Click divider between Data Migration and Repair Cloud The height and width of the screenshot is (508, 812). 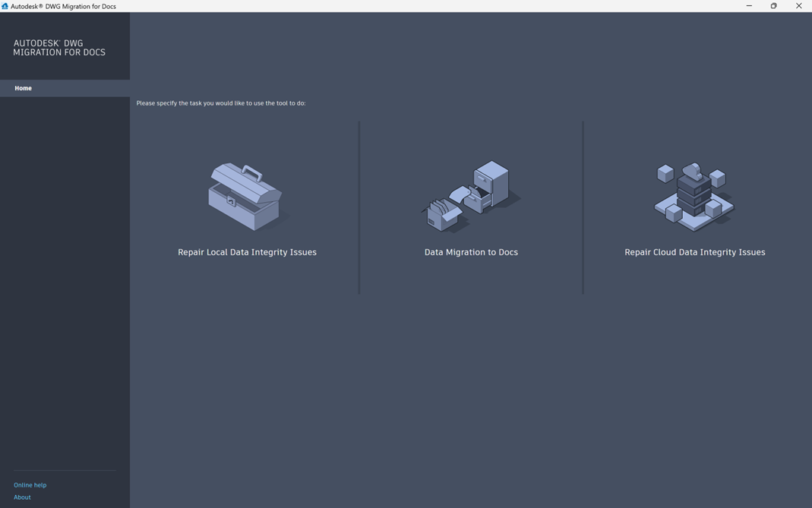[x=583, y=207]
